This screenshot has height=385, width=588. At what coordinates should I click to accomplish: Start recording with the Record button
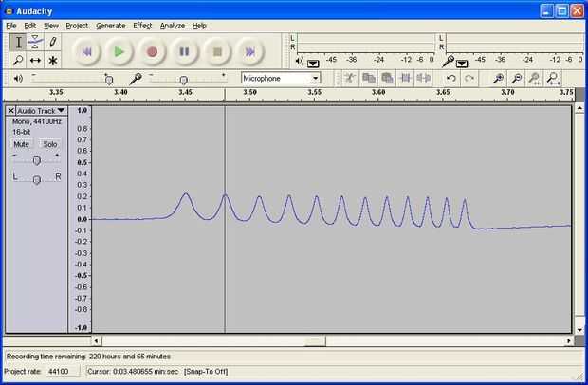click(152, 52)
